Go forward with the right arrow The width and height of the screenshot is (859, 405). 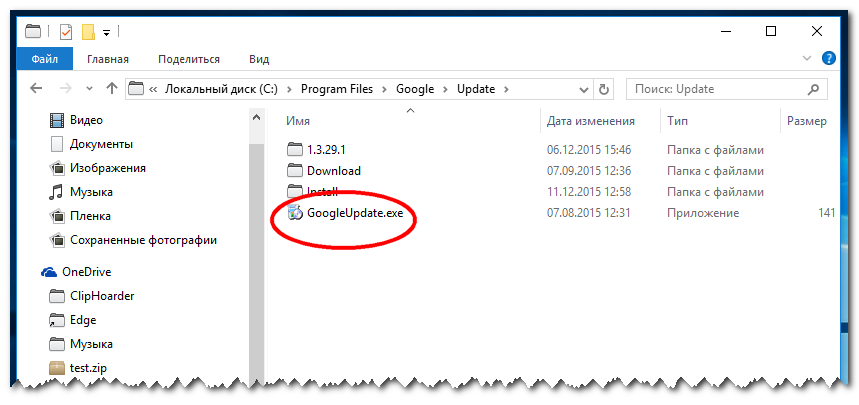(x=65, y=88)
